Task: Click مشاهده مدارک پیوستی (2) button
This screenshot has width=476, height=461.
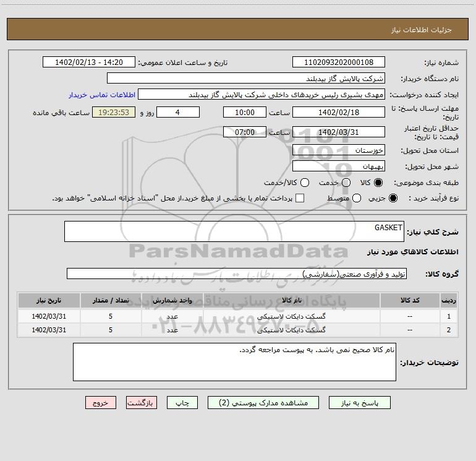Action: [263, 403]
